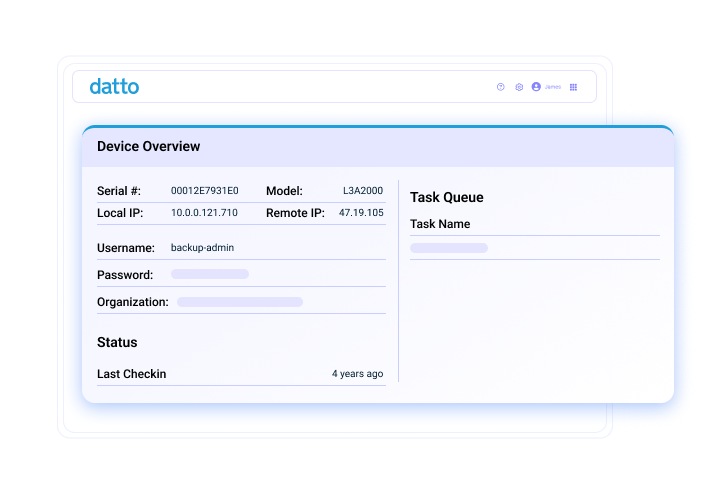Select model value L3A2000
The width and height of the screenshot is (706, 494).
click(x=363, y=190)
